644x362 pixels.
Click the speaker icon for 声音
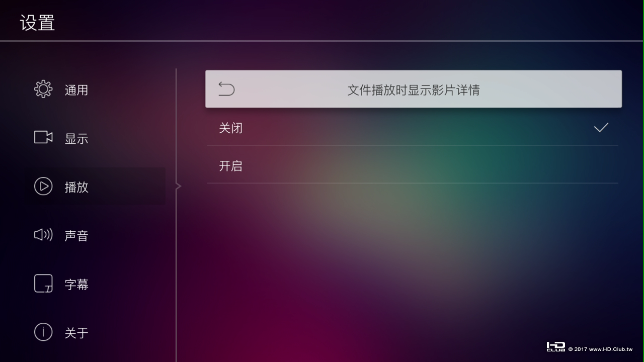[43, 235]
